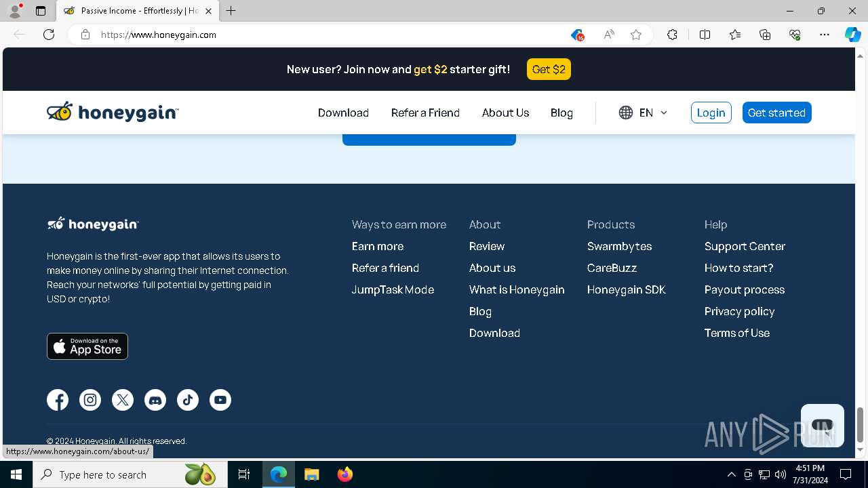Image resolution: width=868 pixels, height=488 pixels.
Task: Open the X (Twitter) social icon
Action: tap(123, 400)
